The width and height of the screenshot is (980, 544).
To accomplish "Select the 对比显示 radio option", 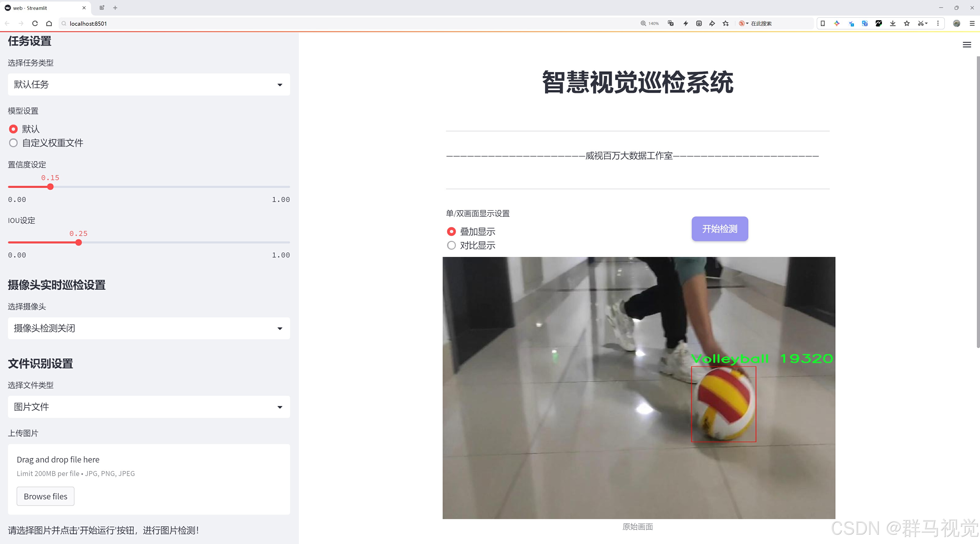I will (x=451, y=245).
